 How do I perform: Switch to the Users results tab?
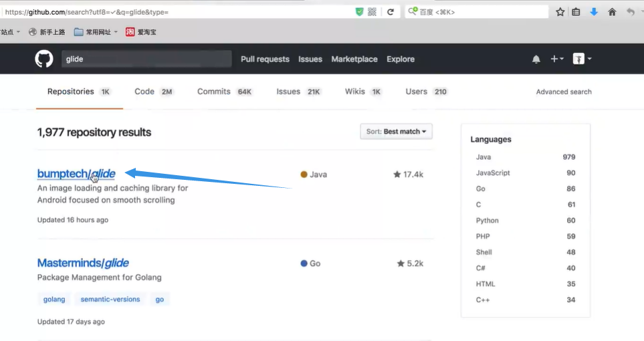coord(426,92)
